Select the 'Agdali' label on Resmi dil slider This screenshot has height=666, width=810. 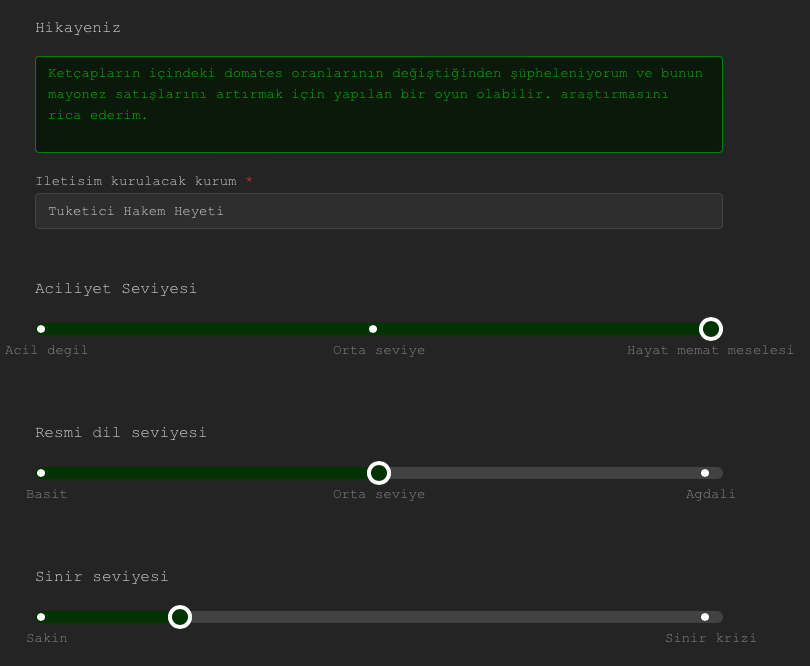[x=710, y=494]
